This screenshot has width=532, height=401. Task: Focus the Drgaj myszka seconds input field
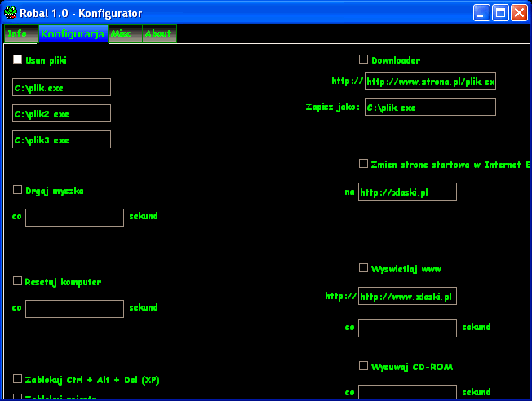tap(74, 217)
